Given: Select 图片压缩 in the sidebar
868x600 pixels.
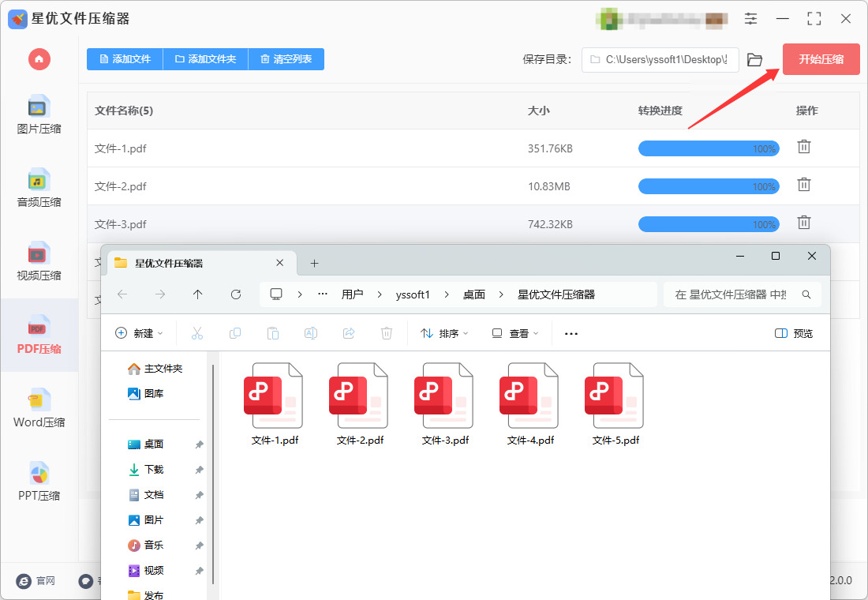Looking at the screenshot, I should tap(39, 115).
